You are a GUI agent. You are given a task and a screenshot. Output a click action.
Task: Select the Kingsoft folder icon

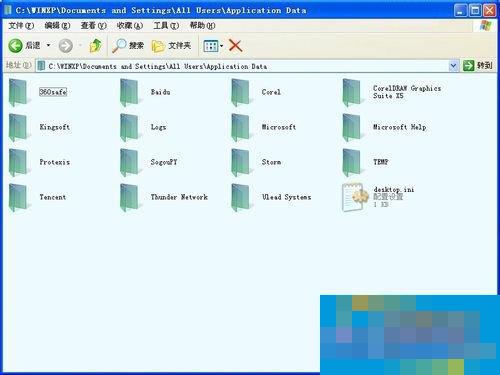tap(18, 127)
